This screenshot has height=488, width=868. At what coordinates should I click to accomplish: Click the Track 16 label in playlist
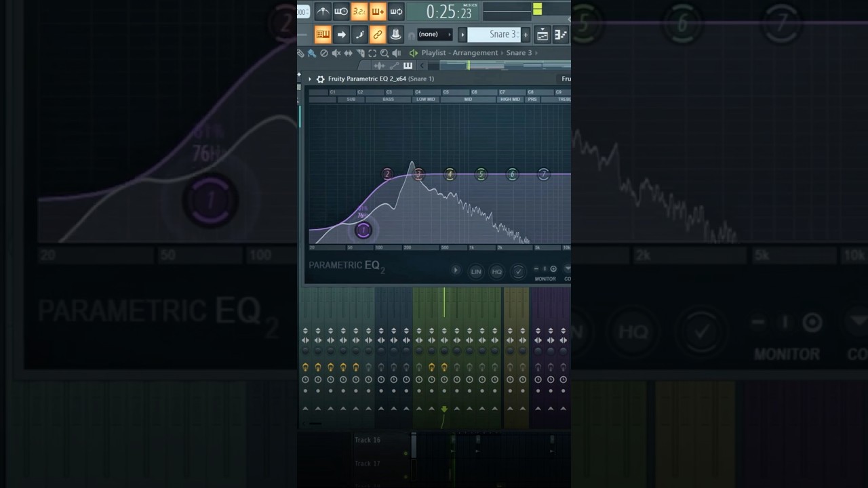tap(368, 440)
